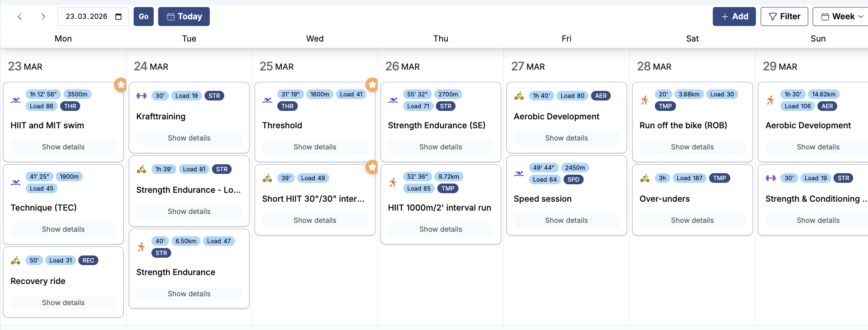Click the cycling icon on Recovery ride card
The height and width of the screenshot is (330, 868).
pyautogui.click(x=16, y=261)
